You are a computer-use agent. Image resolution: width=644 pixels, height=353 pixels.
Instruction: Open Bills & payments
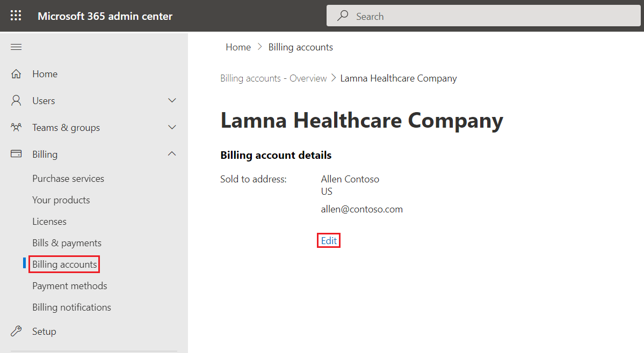[67, 243]
